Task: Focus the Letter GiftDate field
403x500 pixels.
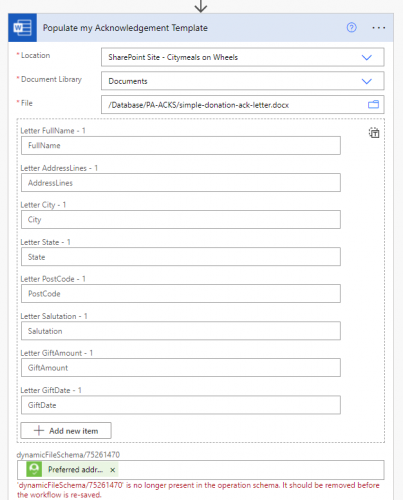Action: [x=181, y=405]
